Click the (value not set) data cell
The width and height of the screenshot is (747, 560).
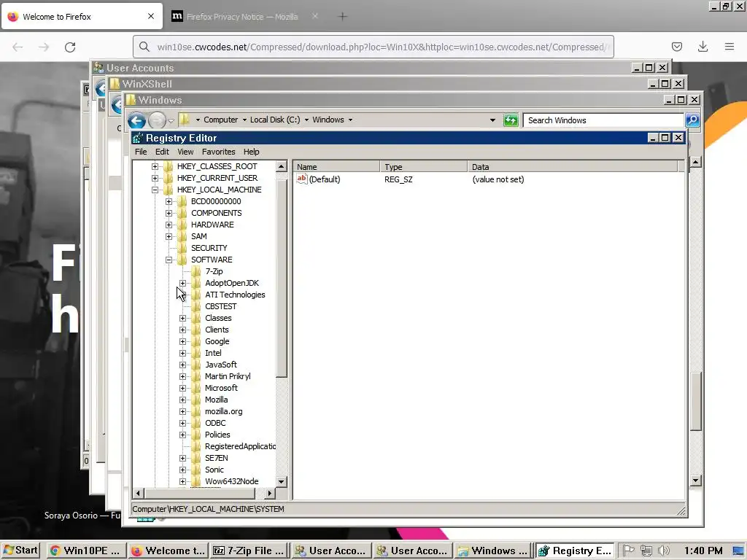point(498,179)
